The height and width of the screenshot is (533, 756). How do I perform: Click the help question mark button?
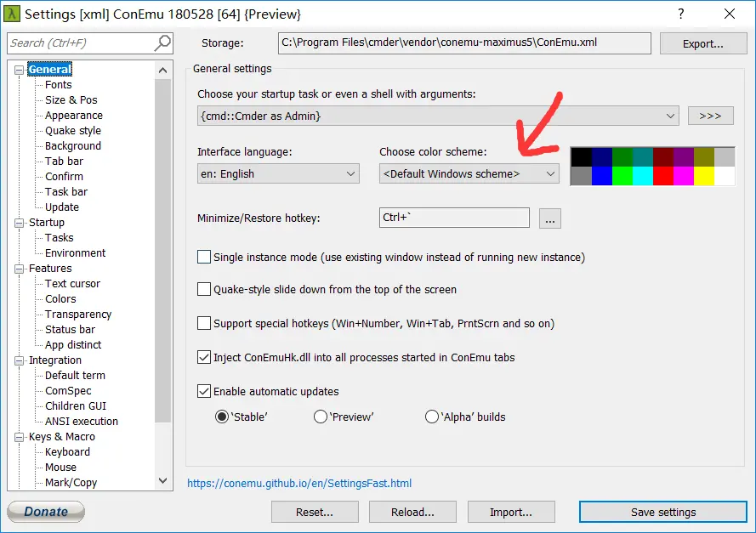click(681, 14)
